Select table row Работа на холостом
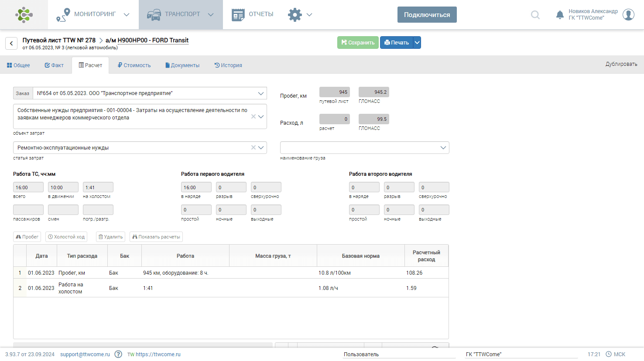Image resolution: width=644 pixels, height=361 pixels. [231, 288]
